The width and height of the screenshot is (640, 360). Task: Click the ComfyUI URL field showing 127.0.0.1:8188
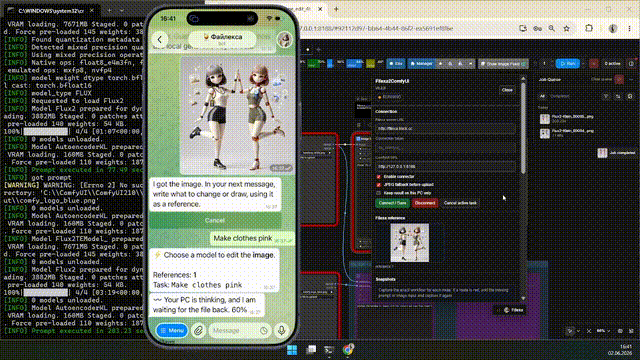tap(445, 167)
